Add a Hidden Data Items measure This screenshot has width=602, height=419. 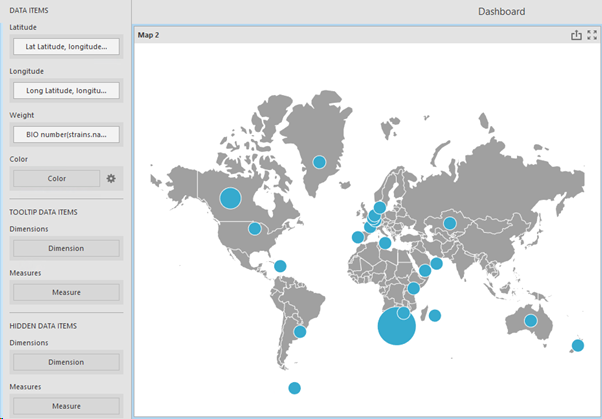pos(65,406)
